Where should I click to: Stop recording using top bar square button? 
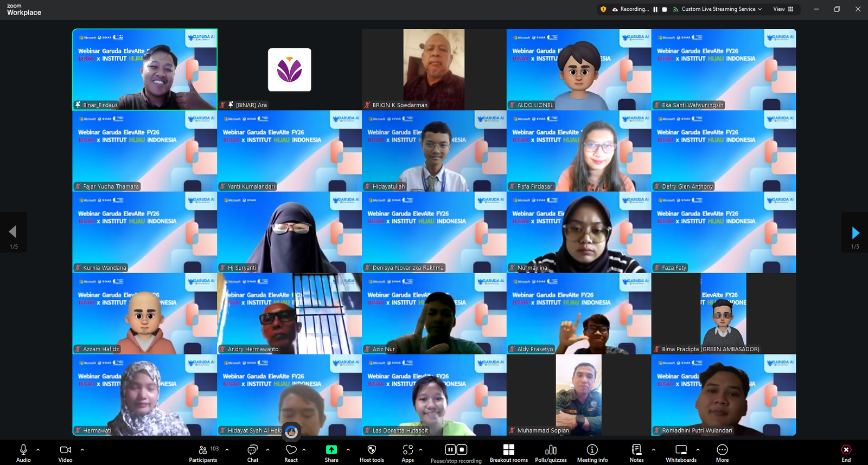(x=665, y=9)
